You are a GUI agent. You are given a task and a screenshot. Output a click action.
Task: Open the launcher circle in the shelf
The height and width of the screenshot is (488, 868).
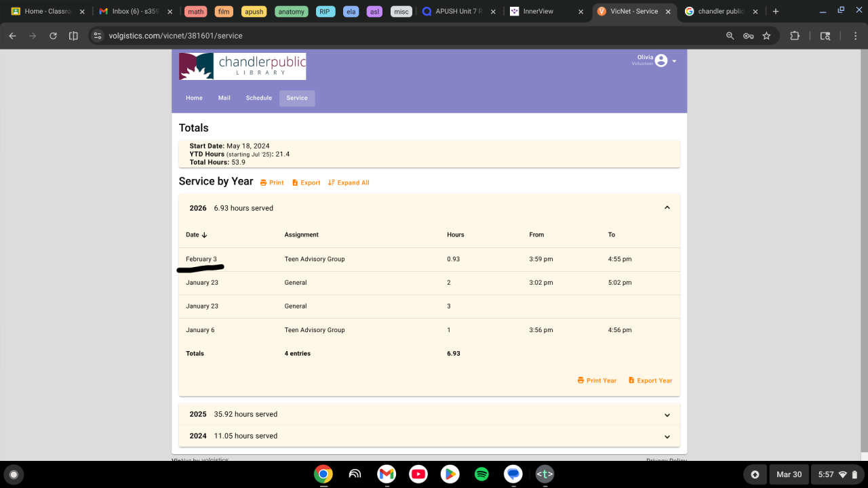pyautogui.click(x=13, y=474)
